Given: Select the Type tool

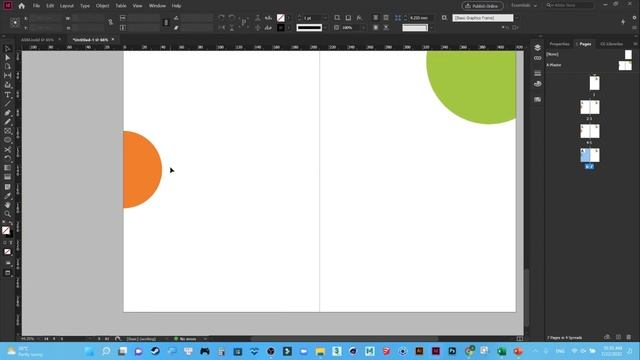Looking at the screenshot, I should 7,95.
